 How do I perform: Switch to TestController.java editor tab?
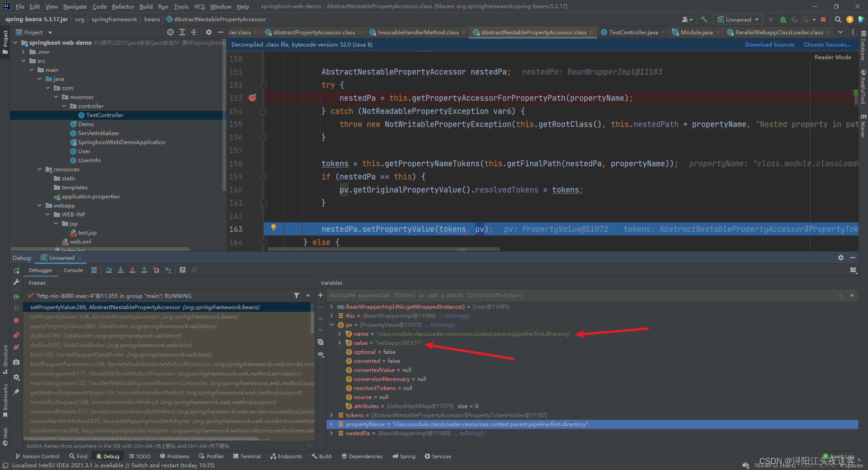coord(633,32)
